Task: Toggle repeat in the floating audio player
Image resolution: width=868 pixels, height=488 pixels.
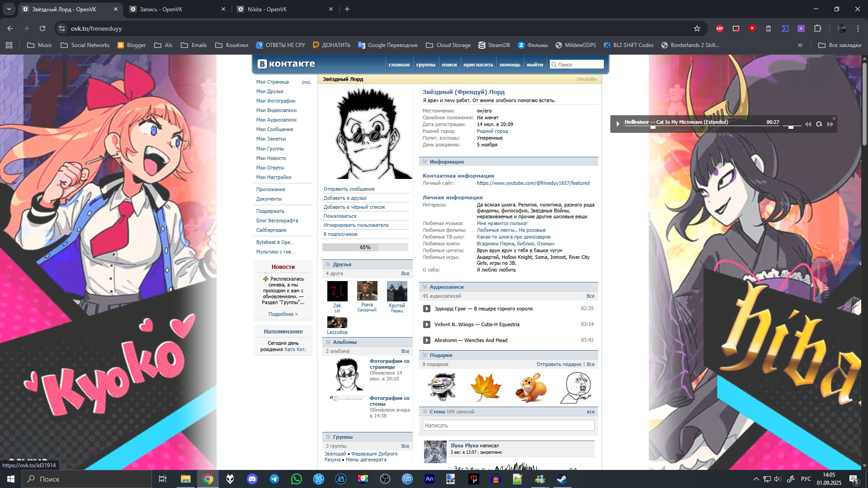Action: tap(819, 124)
